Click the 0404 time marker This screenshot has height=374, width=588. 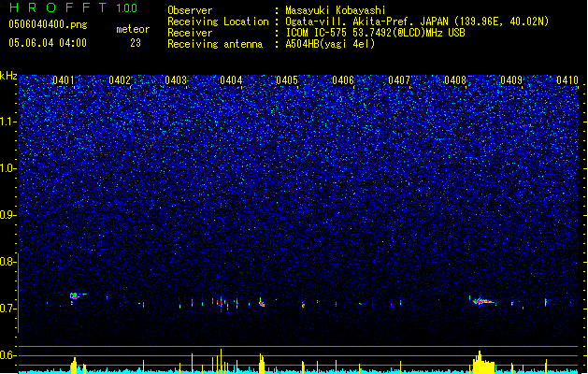(231, 80)
